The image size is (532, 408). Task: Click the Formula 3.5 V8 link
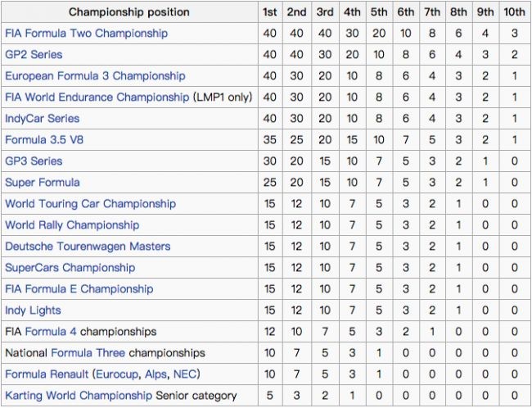click(x=44, y=140)
